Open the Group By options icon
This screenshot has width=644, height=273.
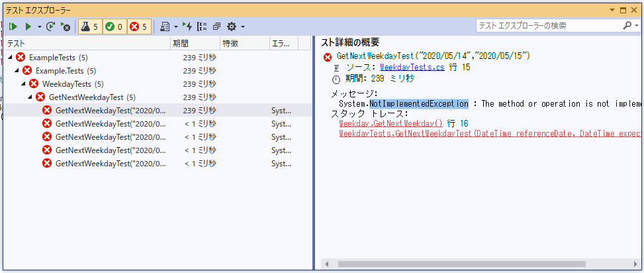point(202,27)
